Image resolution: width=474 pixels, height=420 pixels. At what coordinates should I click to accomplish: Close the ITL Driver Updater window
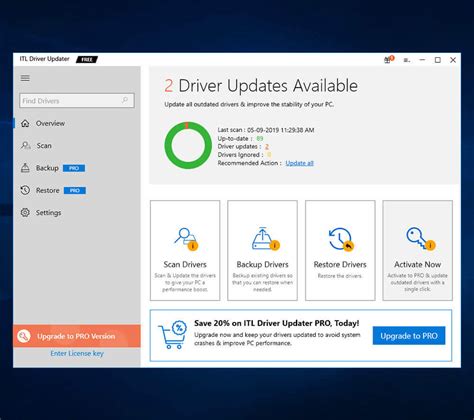453,60
